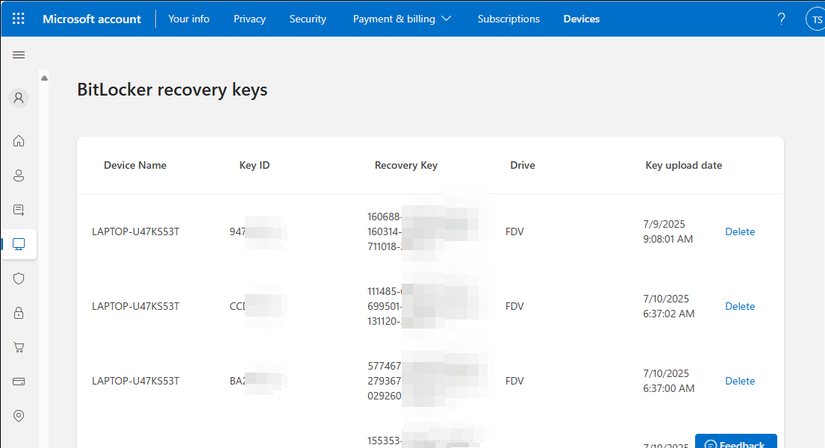Open the help question mark icon

pyautogui.click(x=781, y=19)
